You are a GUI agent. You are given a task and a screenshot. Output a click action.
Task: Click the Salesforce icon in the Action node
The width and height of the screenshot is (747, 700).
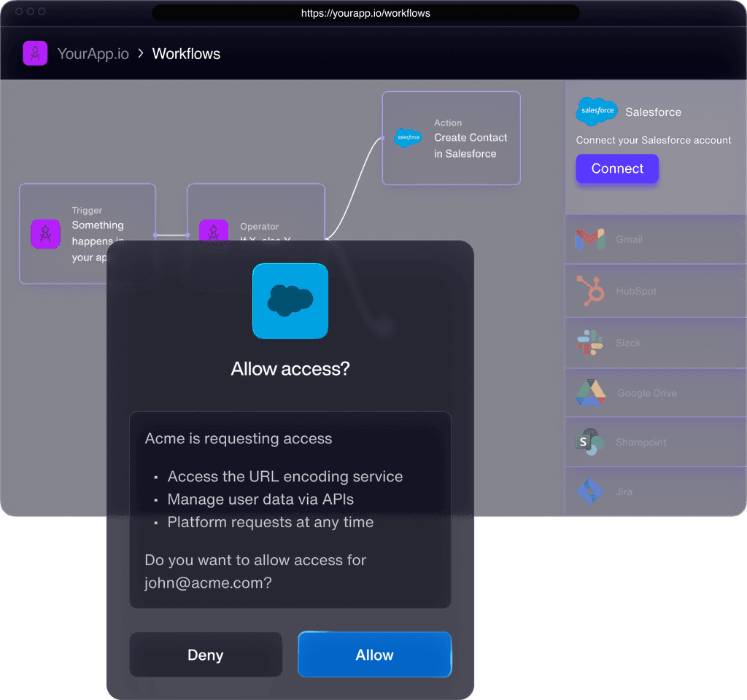[408, 137]
